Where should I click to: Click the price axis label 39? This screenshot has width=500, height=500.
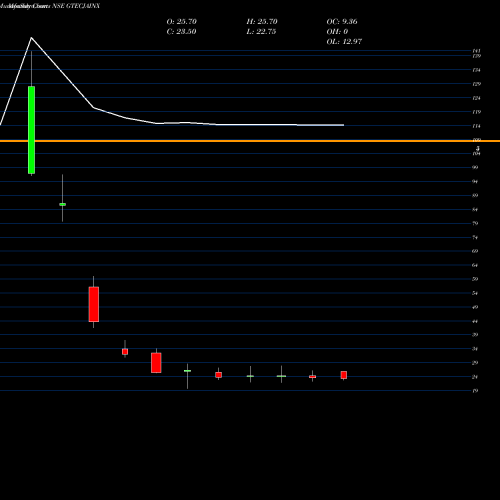click(475, 335)
